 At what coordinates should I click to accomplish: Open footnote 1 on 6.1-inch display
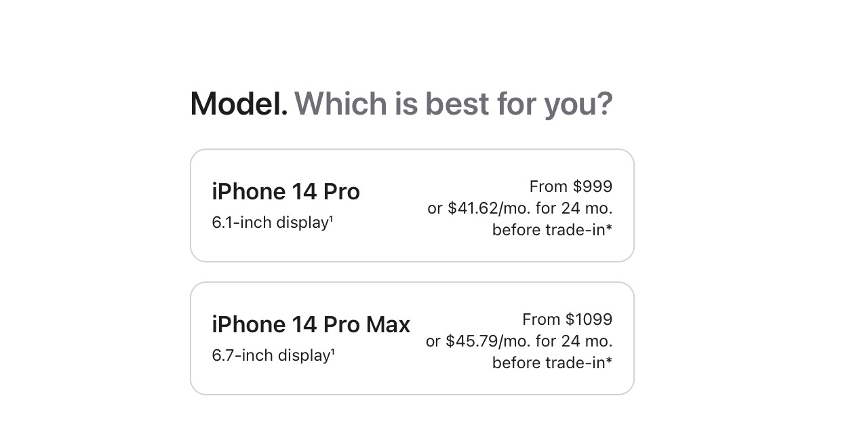(x=332, y=218)
